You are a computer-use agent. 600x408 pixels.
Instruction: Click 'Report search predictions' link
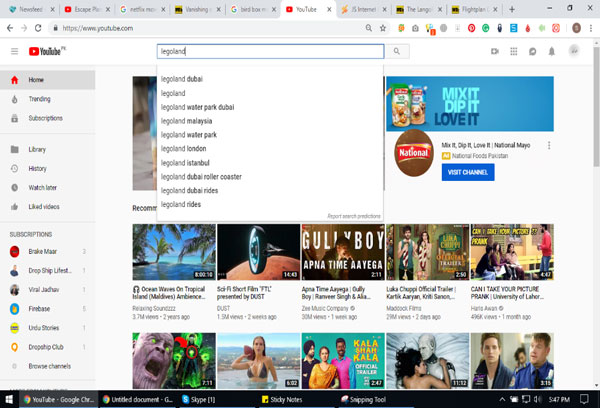point(354,216)
